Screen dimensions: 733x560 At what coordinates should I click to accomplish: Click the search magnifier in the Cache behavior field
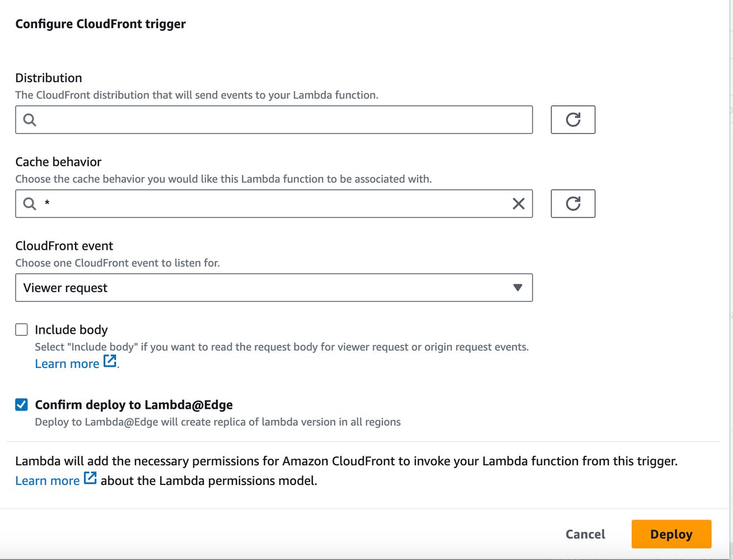29,203
